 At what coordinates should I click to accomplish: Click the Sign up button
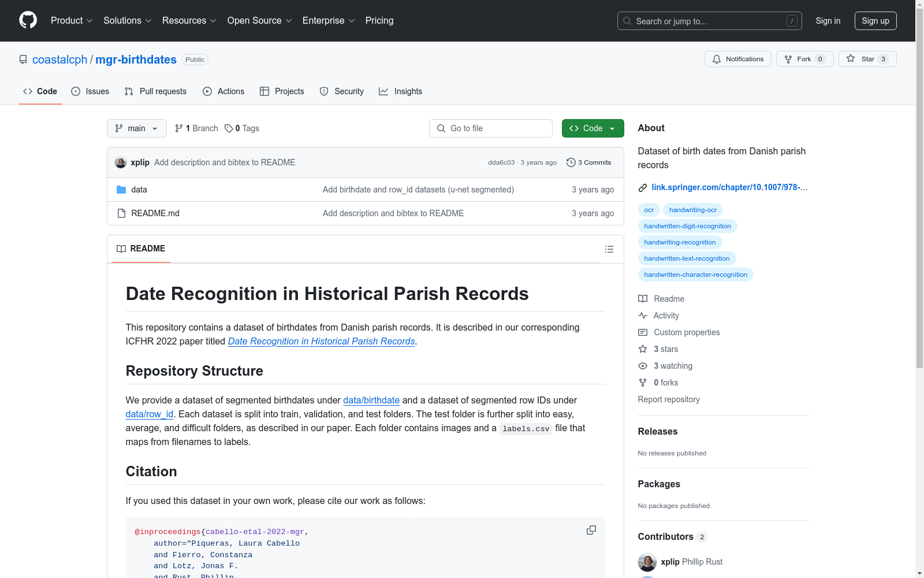875,21
